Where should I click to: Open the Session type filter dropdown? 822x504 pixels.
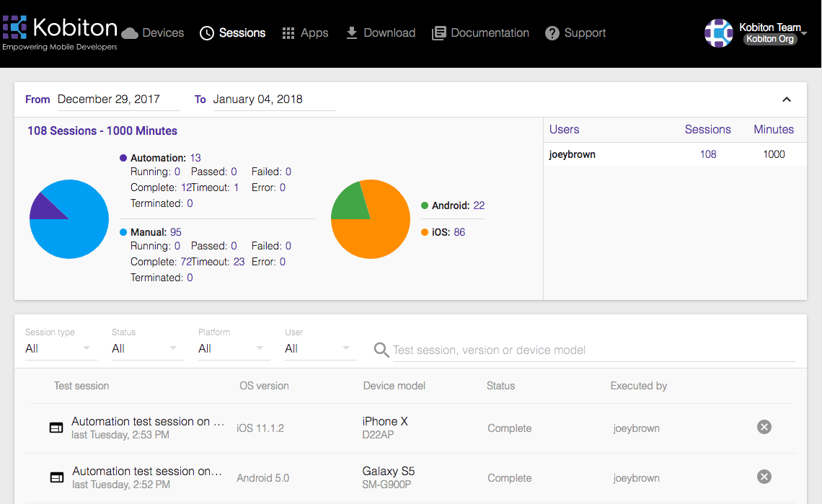point(61,348)
